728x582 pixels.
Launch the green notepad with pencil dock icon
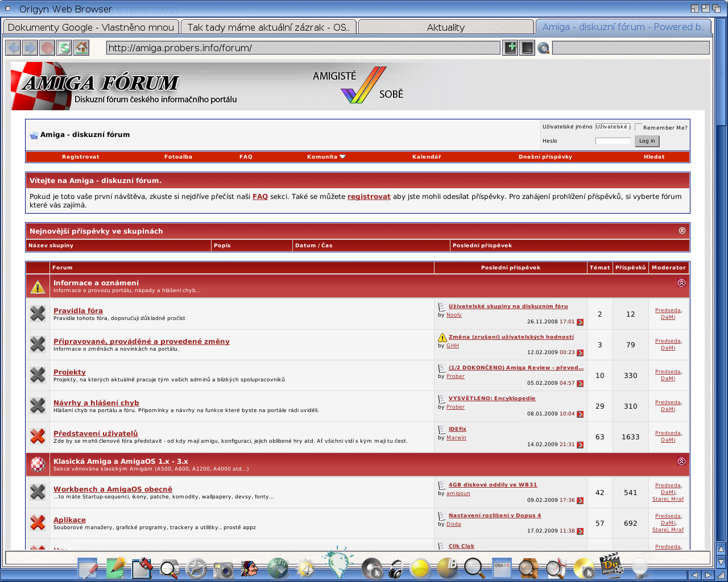pyautogui.click(x=115, y=567)
